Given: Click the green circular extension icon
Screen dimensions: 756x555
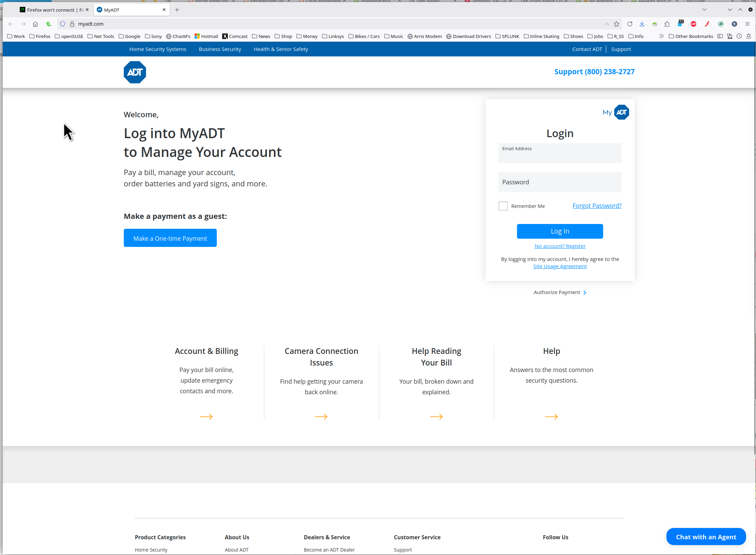Looking at the screenshot, I should click(x=720, y=24).
